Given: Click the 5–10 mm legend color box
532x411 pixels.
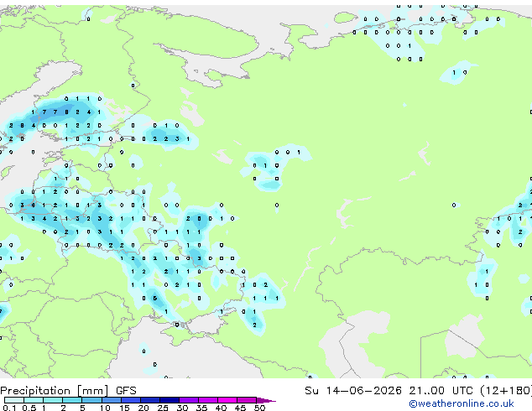Looking at the screenshot, I should 91,400.
